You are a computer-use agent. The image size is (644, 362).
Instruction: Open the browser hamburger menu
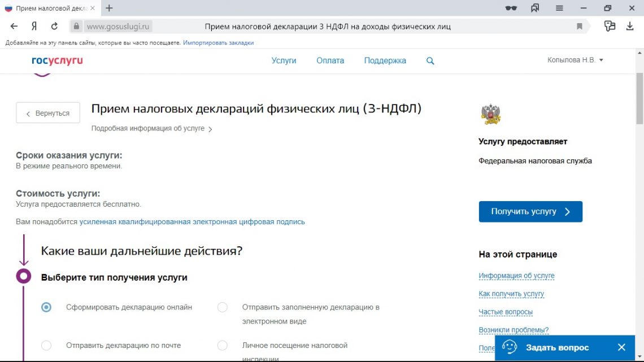(559, 8)
